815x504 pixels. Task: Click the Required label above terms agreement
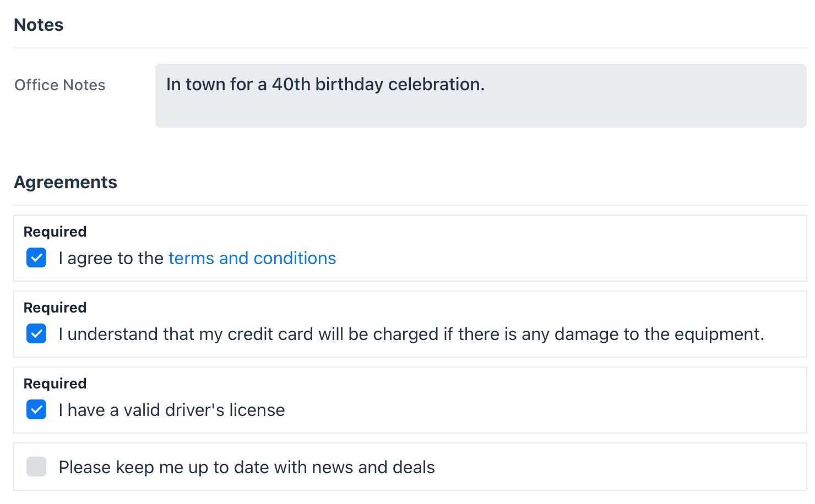click(x=55, y=232)
